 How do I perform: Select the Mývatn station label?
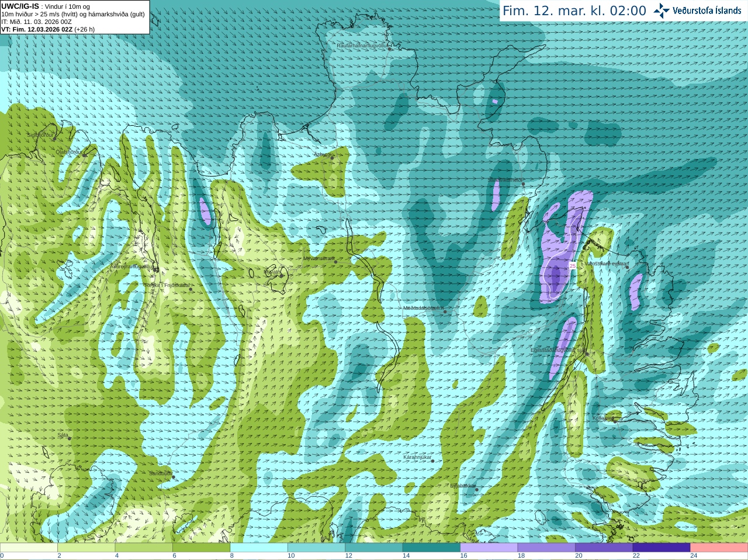(272, 272)
